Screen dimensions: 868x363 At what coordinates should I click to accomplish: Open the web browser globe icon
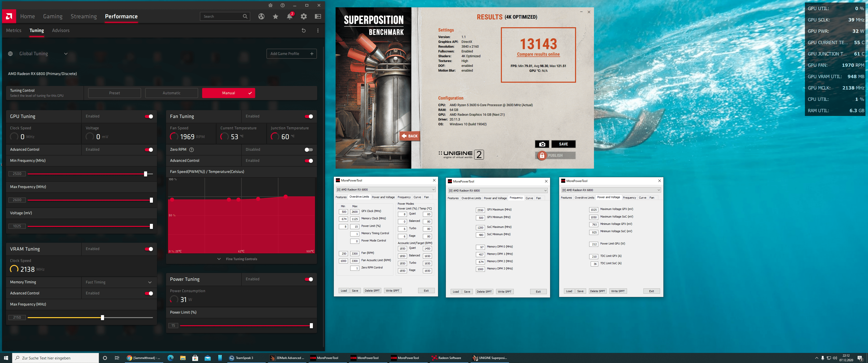[x=261, y=16]
